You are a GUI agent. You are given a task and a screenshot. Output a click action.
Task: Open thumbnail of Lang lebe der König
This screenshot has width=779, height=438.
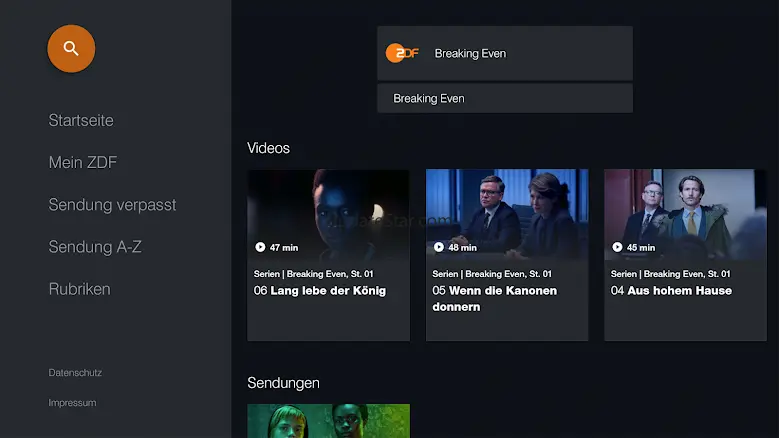pyautogui.click(x=328, y=215)
